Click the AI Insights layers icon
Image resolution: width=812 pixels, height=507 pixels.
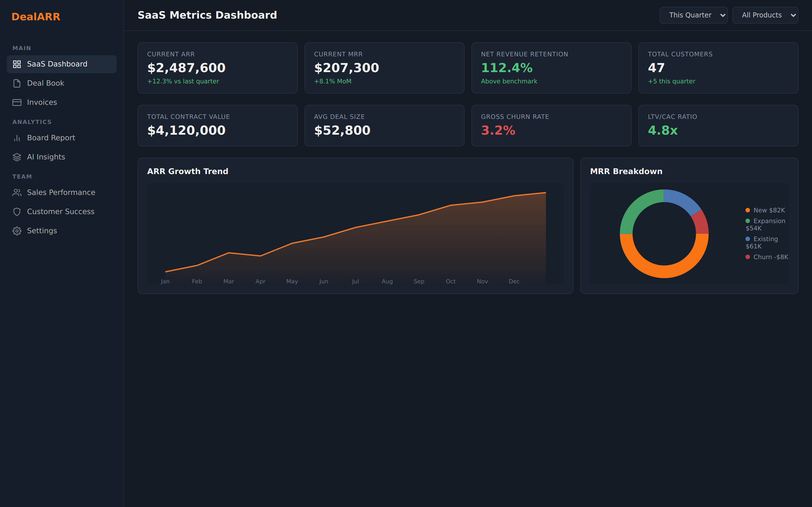(17, 157)
